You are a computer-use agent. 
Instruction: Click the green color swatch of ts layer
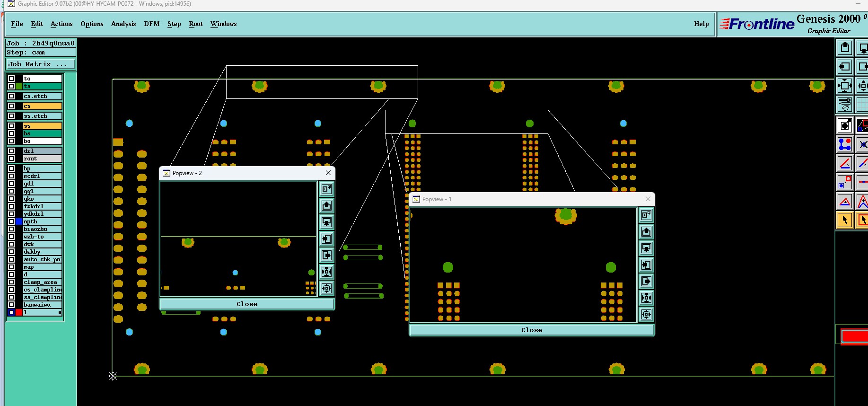point(19,86)
